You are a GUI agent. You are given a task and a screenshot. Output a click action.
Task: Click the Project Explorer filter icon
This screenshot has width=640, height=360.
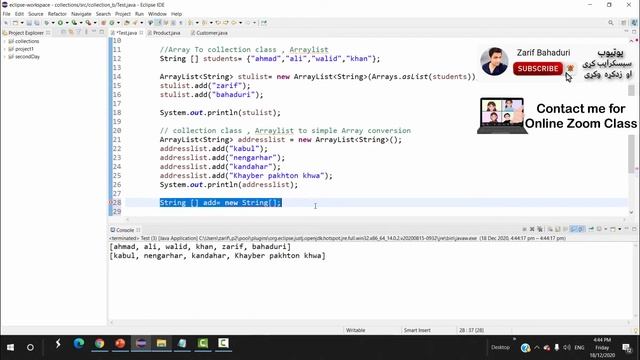(x=78, y=32)
